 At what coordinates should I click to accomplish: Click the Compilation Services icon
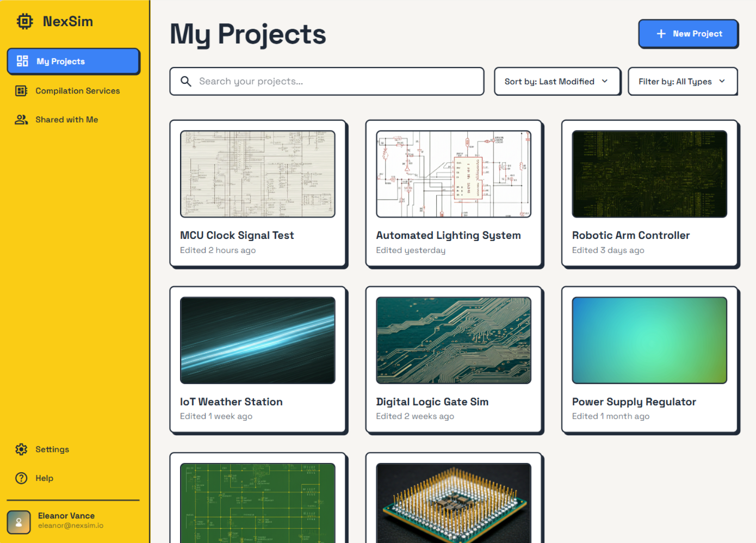click(21, 91)
